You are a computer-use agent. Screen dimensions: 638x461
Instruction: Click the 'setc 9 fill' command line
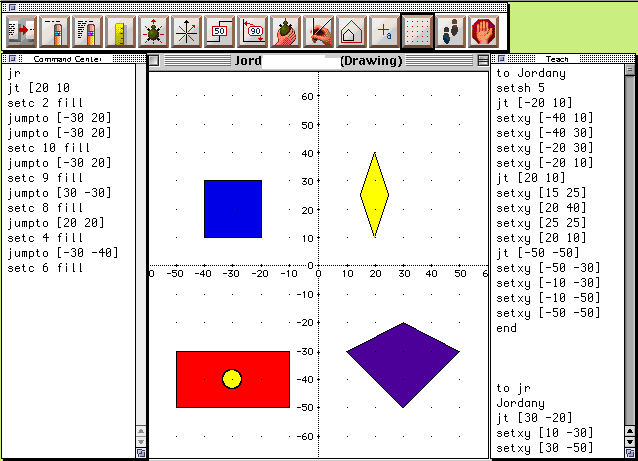(45, 178)
